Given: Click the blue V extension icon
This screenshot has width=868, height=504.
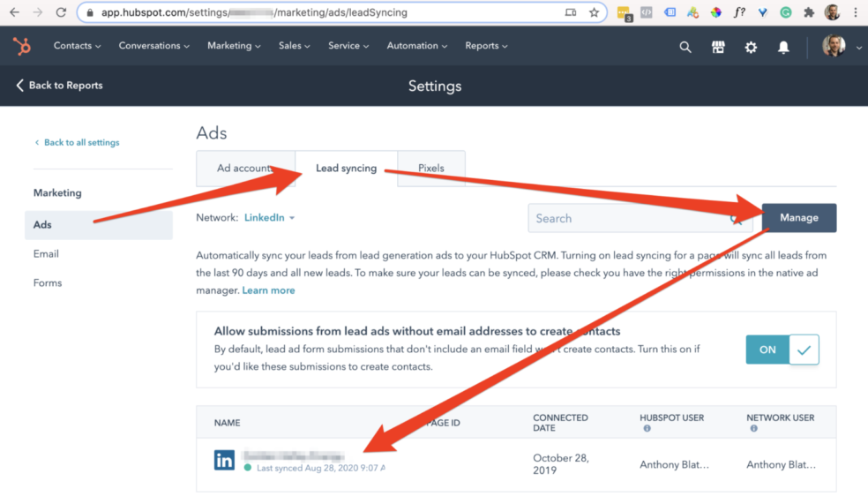Looking at the screenshot, I should (762, 12).
